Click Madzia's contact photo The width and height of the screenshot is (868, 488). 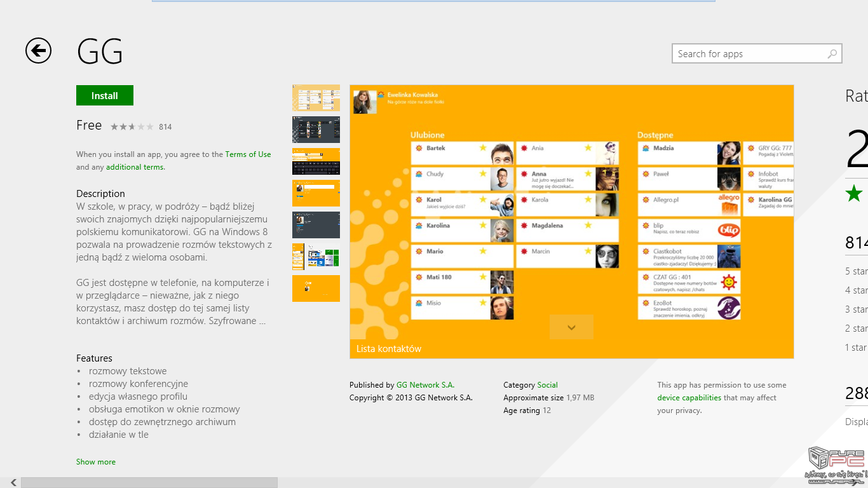[x=729, y=153]
